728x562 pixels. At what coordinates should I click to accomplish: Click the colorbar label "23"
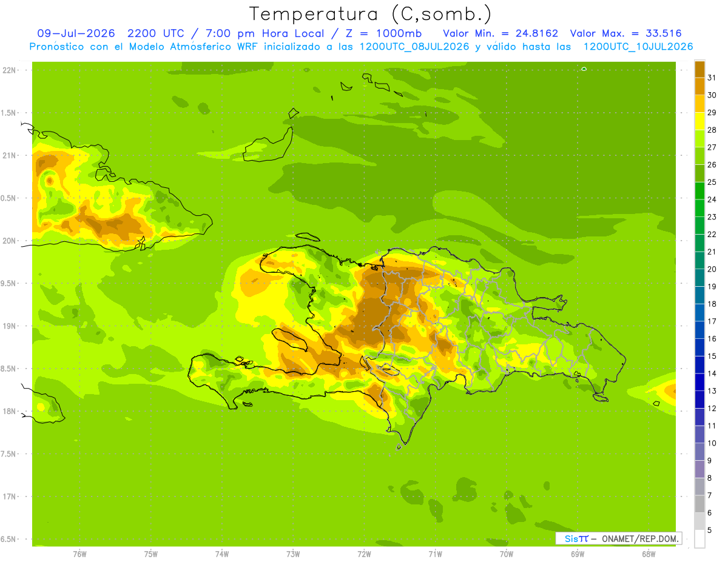(x=712, y=217)
